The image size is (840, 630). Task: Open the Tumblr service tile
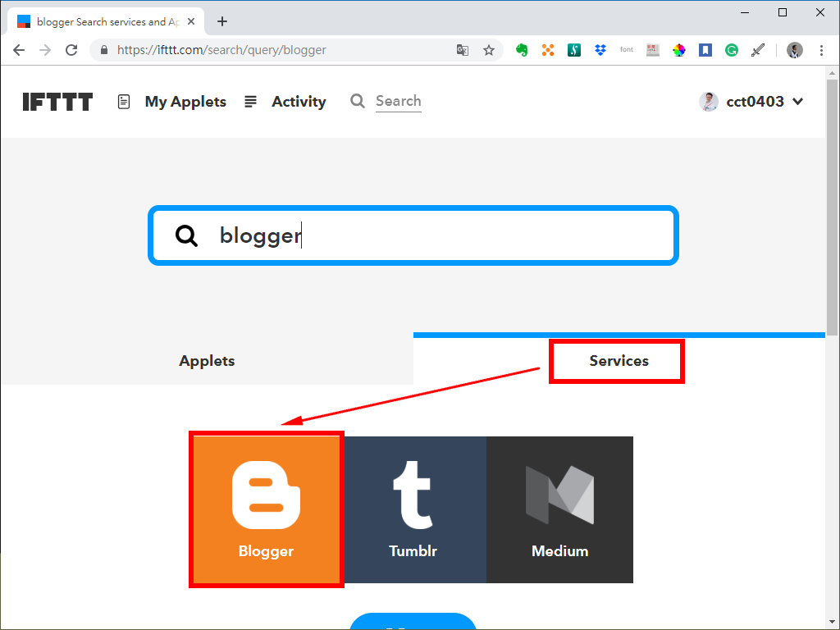coord(413,509)
